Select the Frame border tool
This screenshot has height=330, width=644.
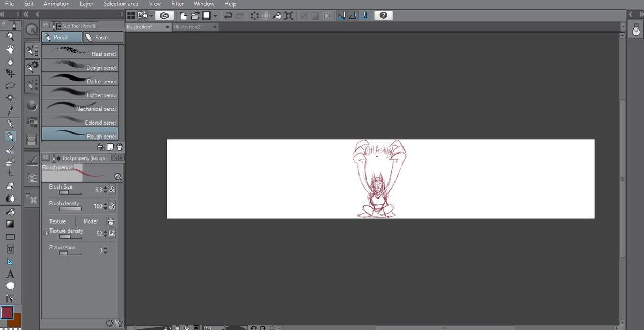pos(10,249)
